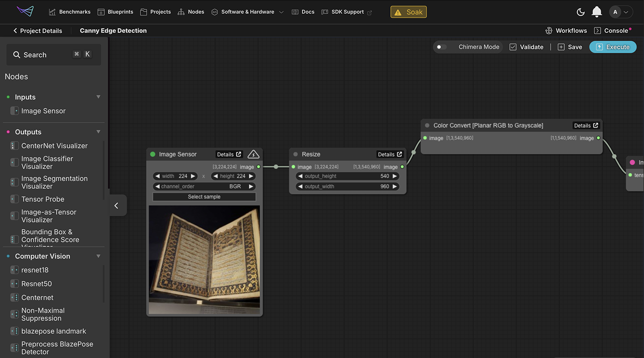Toggle the Chimera Mode switch
Viewport: 644px width, 358px height.
tap(442, 47)
